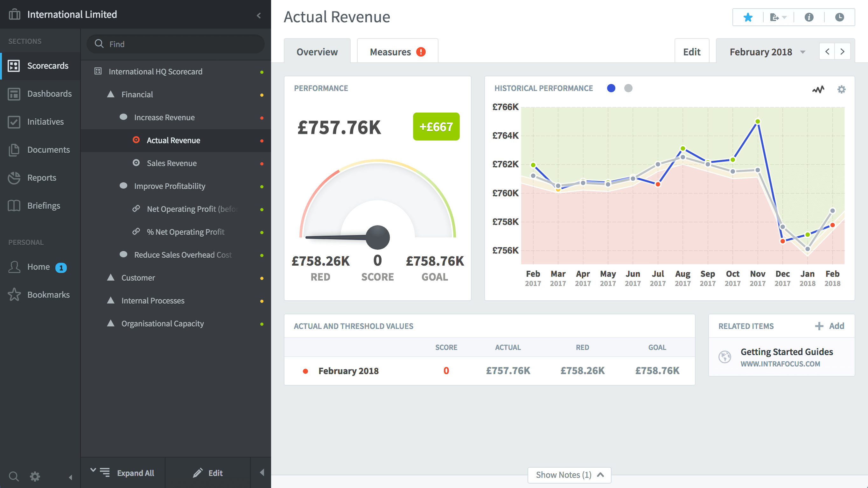
Task: Select the Scorecards section icon
Action: pyautogui.click(x=14, y=66)
